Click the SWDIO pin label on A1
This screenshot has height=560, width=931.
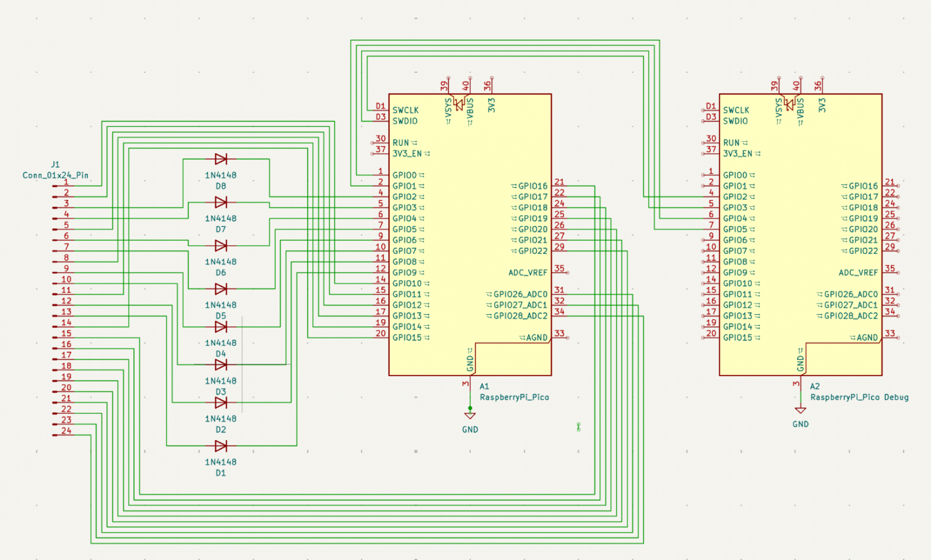(x=405, y=121)
